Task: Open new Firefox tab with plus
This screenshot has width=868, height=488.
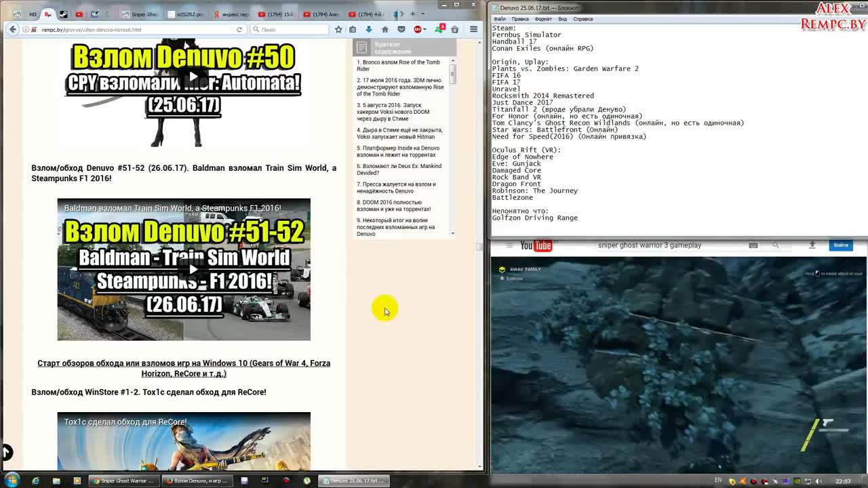Action: (x=412, y=14)
